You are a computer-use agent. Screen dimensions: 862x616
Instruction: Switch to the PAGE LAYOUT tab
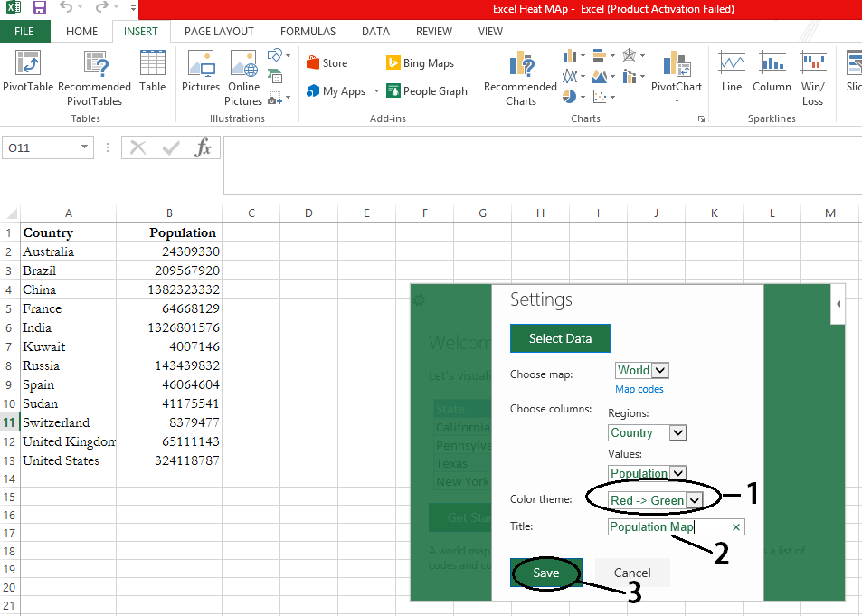219,31
